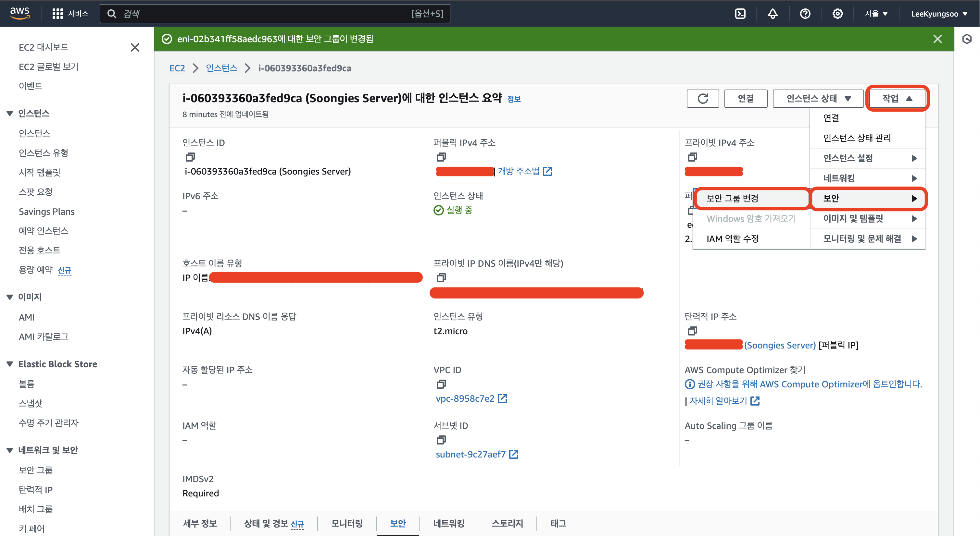This screenshot has width=980, height=536.
Task: Go to 보안 그룹 in sidebar
Action: click(x=35, y=470)
